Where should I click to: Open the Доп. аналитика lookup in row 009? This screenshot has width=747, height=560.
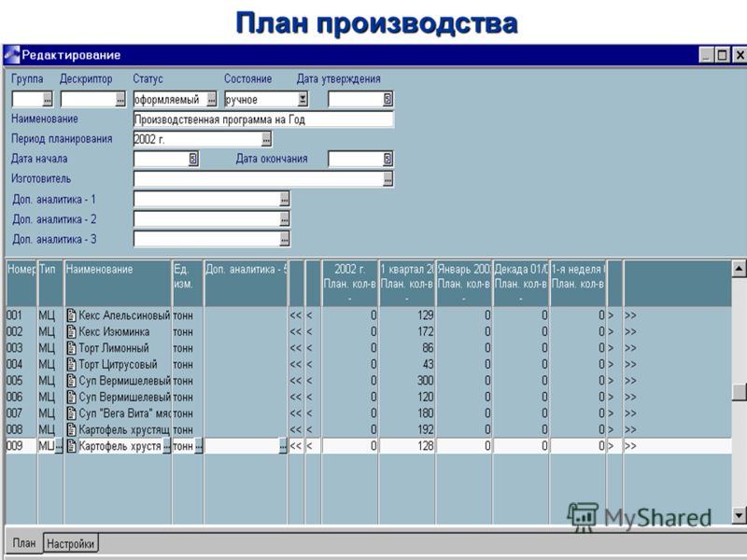tap(283, 446)
